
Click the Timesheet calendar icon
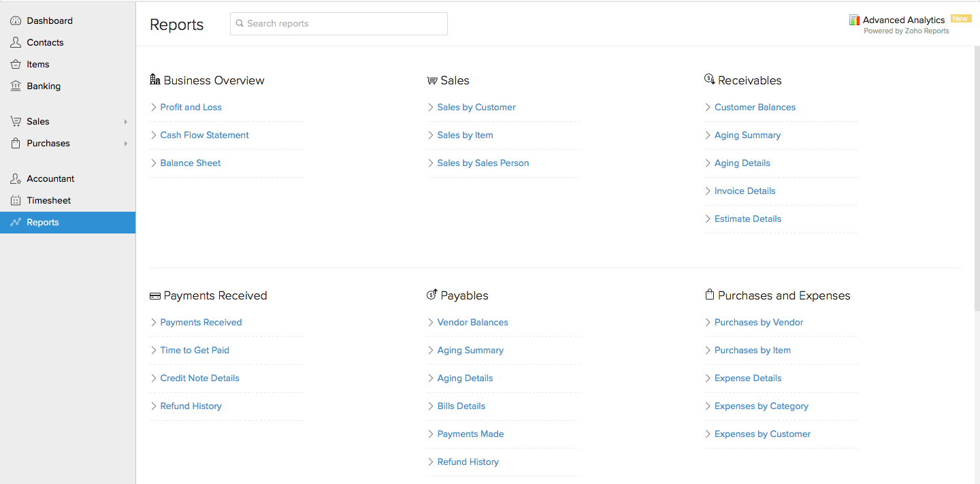point(16,201)
